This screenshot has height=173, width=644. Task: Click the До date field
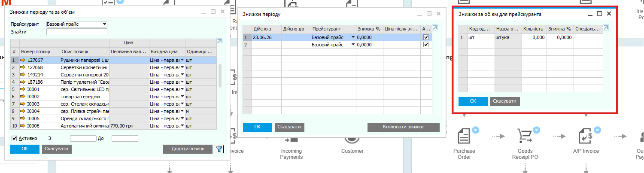tap(125, 138)
